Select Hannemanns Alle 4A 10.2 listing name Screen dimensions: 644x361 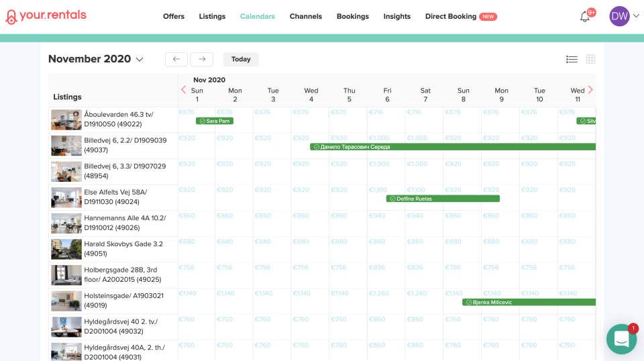pos(125,223)
